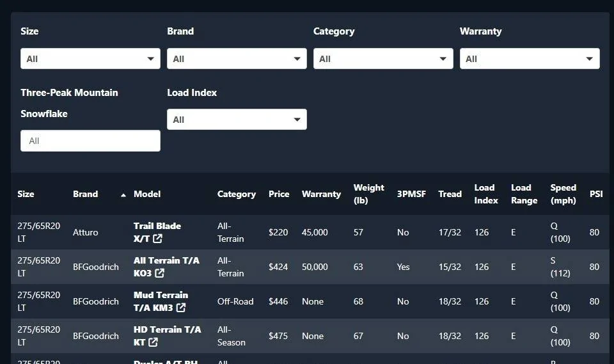
Task: Sort table by Model column header
Action: (147, 194)
